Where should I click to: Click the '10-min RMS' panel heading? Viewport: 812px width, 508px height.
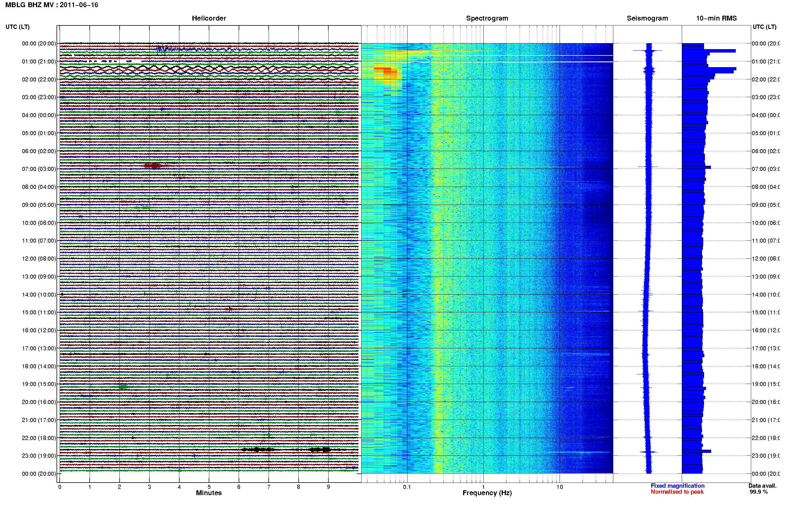pyautogui.click(x=716, y=18)
